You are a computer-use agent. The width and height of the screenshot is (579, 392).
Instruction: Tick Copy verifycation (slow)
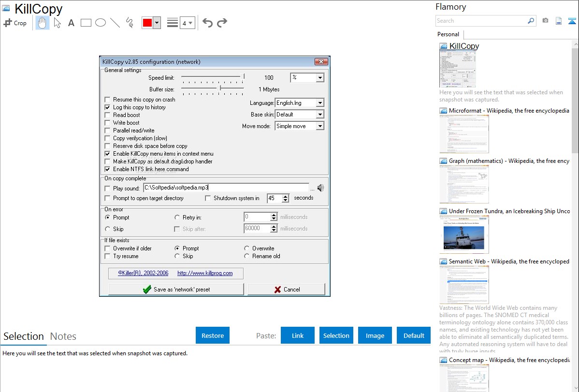click(x=107, y=138)
